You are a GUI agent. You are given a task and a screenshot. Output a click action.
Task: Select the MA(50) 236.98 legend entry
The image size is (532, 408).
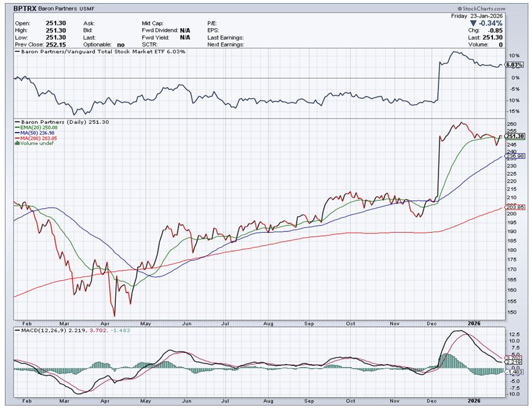(x=37, y=134)
